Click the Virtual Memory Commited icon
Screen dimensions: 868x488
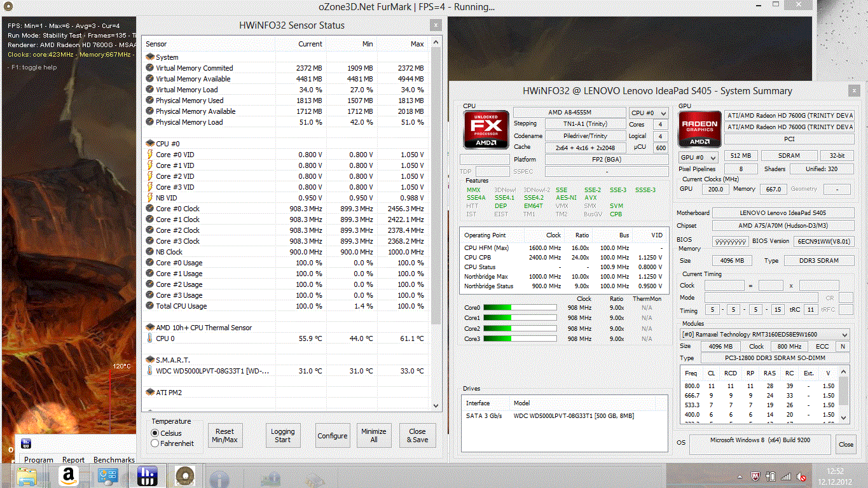[150, 68]
